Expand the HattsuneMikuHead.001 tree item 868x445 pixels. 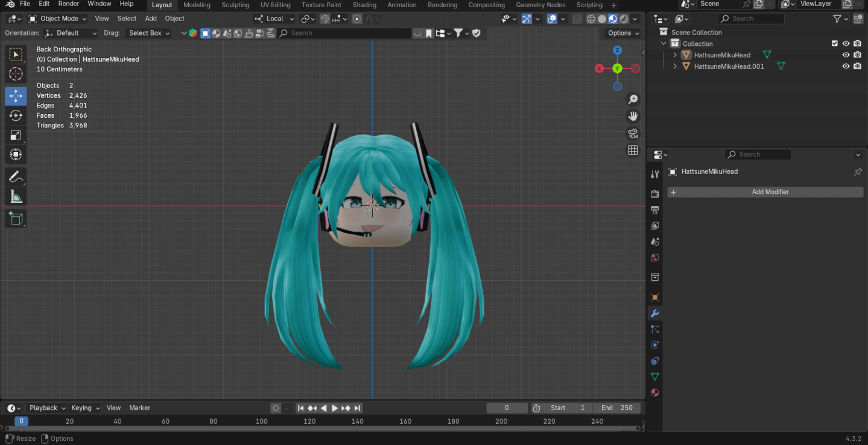click(675, 66)
